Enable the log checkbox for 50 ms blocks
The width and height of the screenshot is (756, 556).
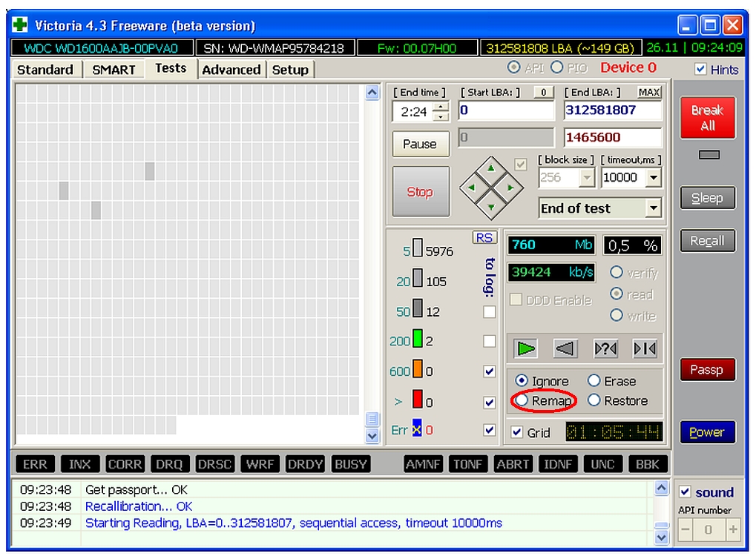pyautogui.click(x=490, y=311)
